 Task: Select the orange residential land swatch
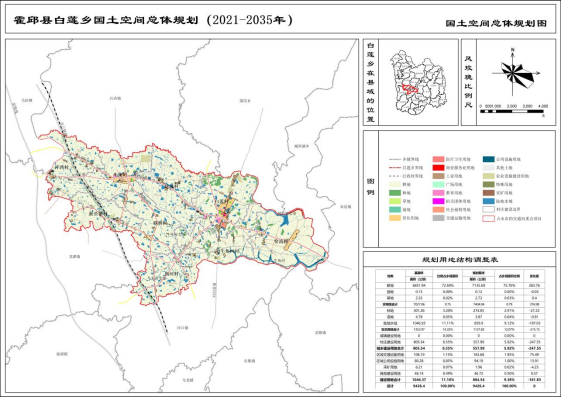coord(395,218)
